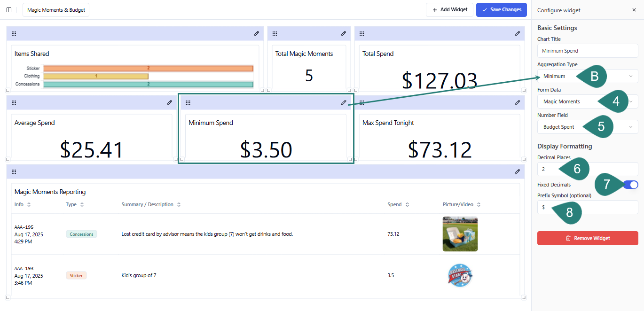This screenshot has height=311, width=644.
Task: Click the Chart Title input field
Action: pyautogui.click(x=588, y=51)
